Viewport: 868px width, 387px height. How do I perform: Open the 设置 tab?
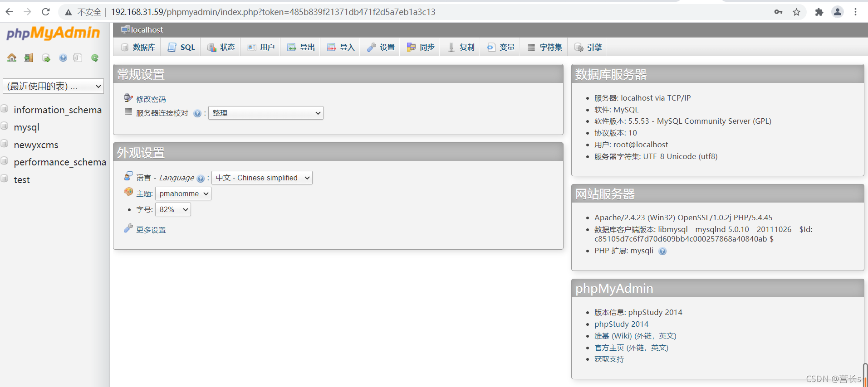(x=381, y=47)
